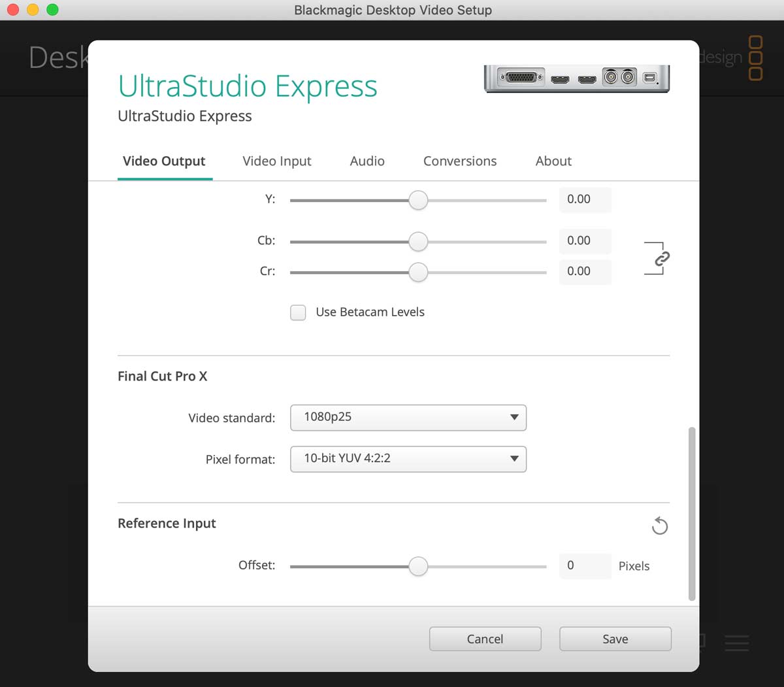Click the Cb level slider handle
Viewport: 784px width, 687px height.
pos(418,241)
